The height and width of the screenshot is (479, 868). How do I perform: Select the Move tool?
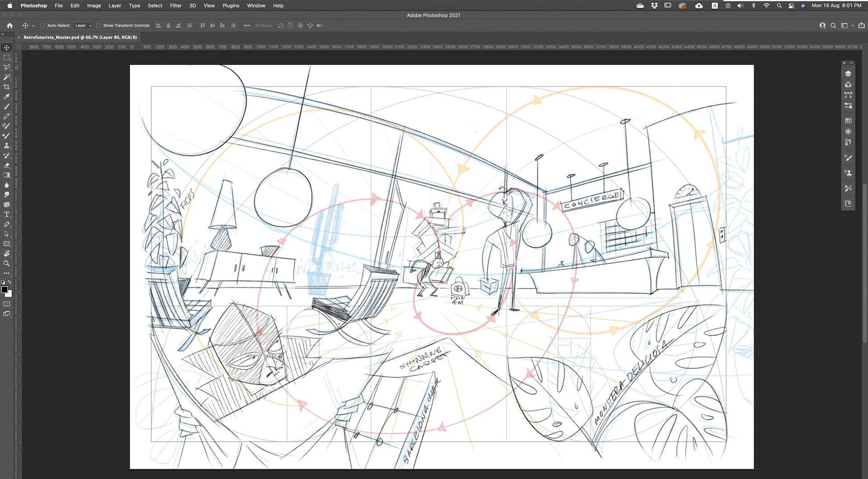click(x=6, y=48)
